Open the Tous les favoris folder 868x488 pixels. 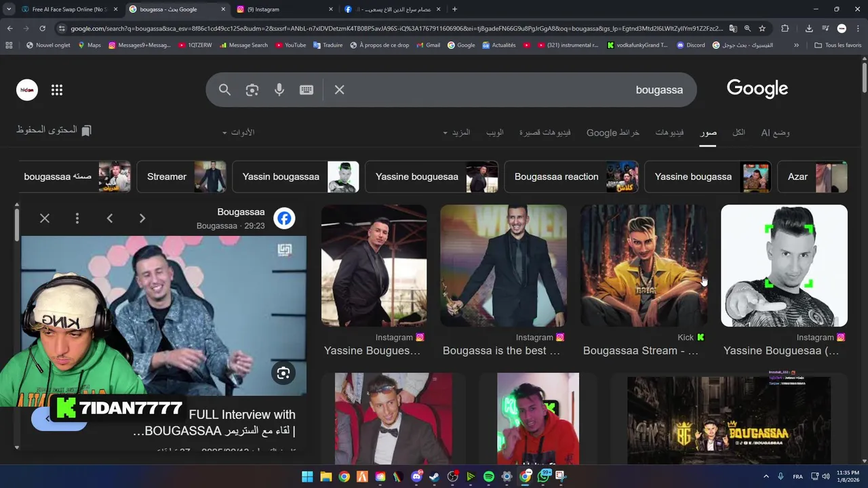click(x=838, y=45)
